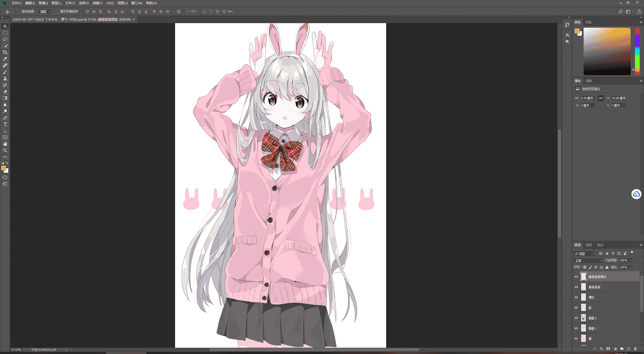Click the width-height link button
The height and width of the screenshot is (354, 644).
(x=601, y=98)
